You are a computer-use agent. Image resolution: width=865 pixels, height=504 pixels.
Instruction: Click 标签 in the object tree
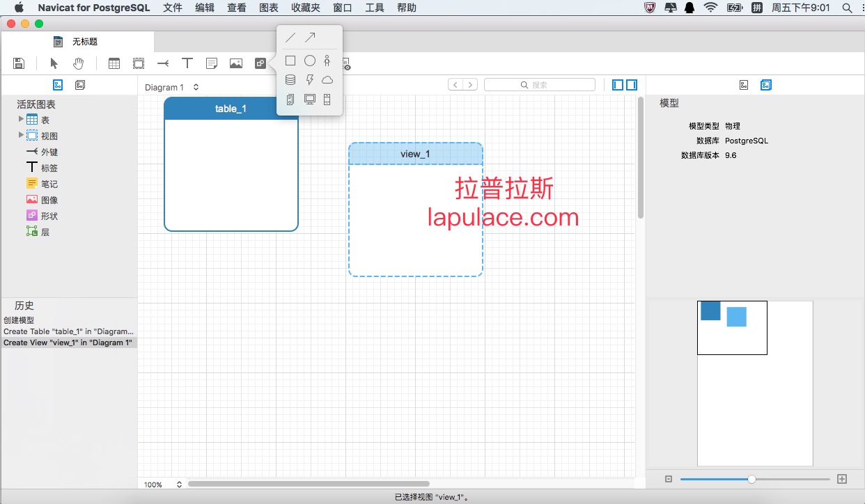click(49, 168)
